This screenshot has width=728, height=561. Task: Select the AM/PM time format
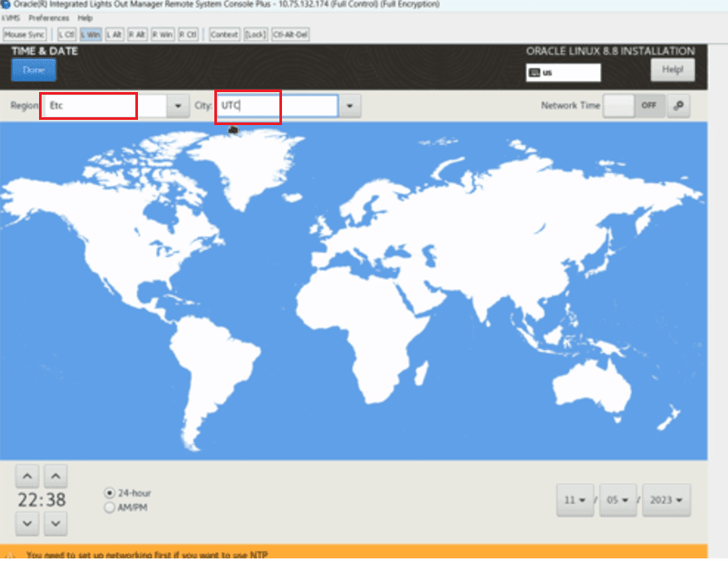pyautogui.click(x=109, y=507)
